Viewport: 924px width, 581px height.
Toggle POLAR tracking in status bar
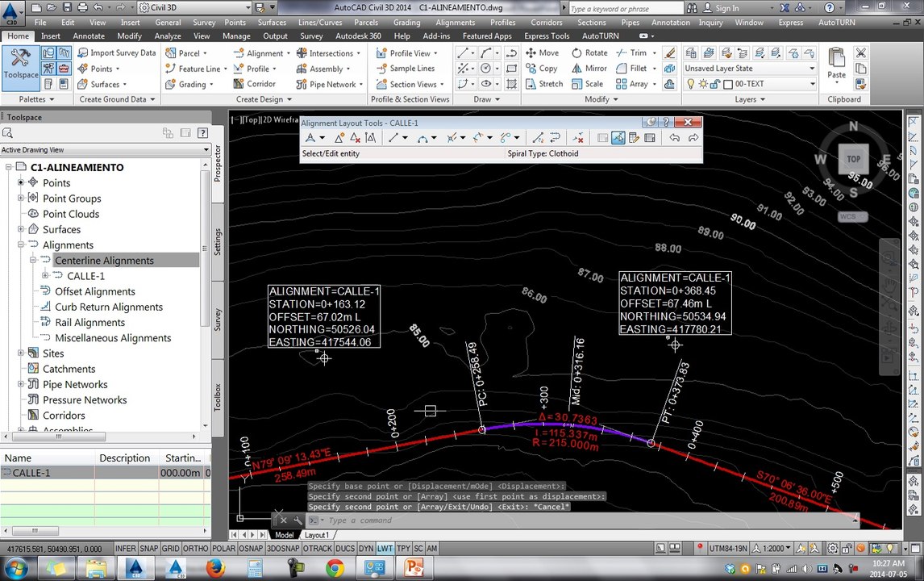click(223, 549)
